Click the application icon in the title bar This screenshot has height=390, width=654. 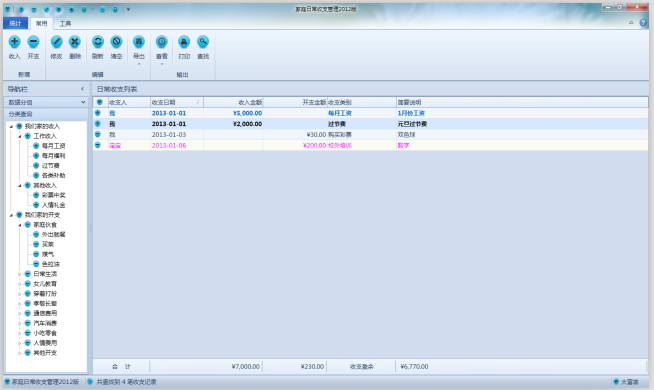point(8,9)
